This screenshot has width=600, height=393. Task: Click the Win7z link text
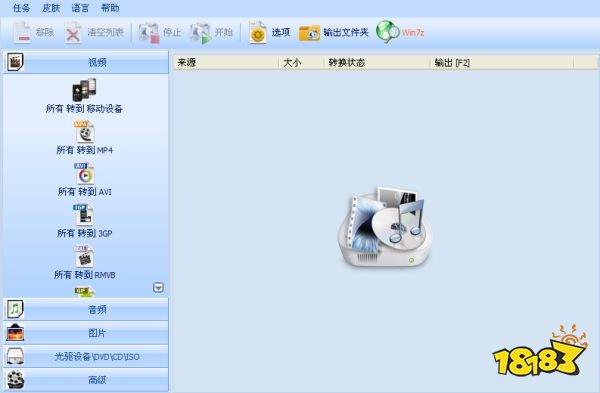pos(412,33)
